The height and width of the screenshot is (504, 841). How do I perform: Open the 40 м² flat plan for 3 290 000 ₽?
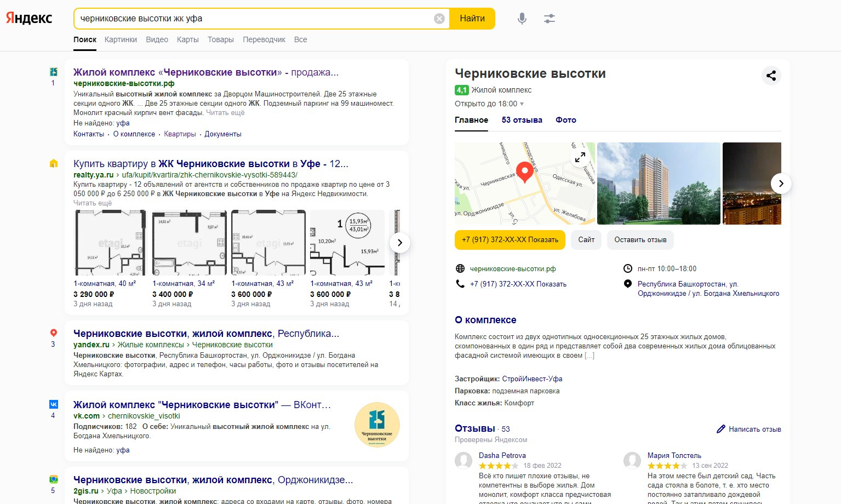tap(110, 243)
